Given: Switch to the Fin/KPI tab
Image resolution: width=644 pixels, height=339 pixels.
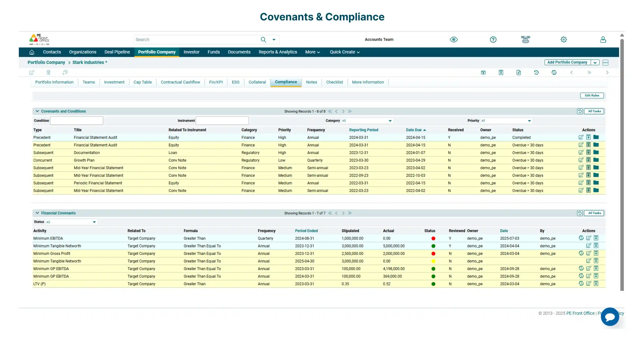Looking at the screenshot, I should (x=216, y=82).
